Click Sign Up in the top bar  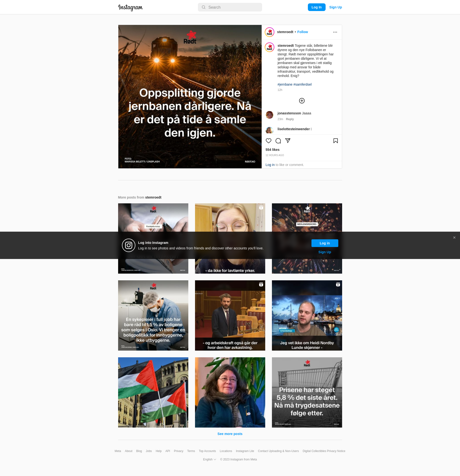(335, 7)
